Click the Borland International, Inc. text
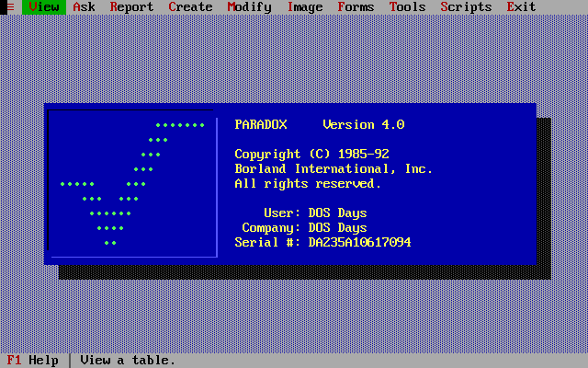Image resolution: width=588 pixels, height=368 pixels. [x=334, y=169]
